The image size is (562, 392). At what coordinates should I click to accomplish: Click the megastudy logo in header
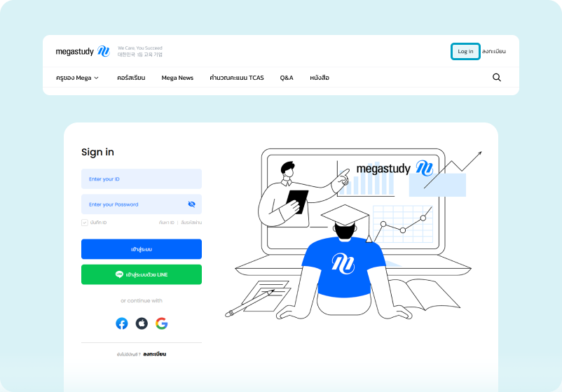pyautogui.click(x=83, y=51)
